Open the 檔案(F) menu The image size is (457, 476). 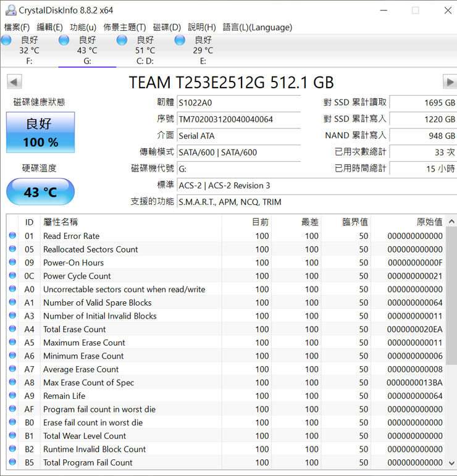point(17,27)
